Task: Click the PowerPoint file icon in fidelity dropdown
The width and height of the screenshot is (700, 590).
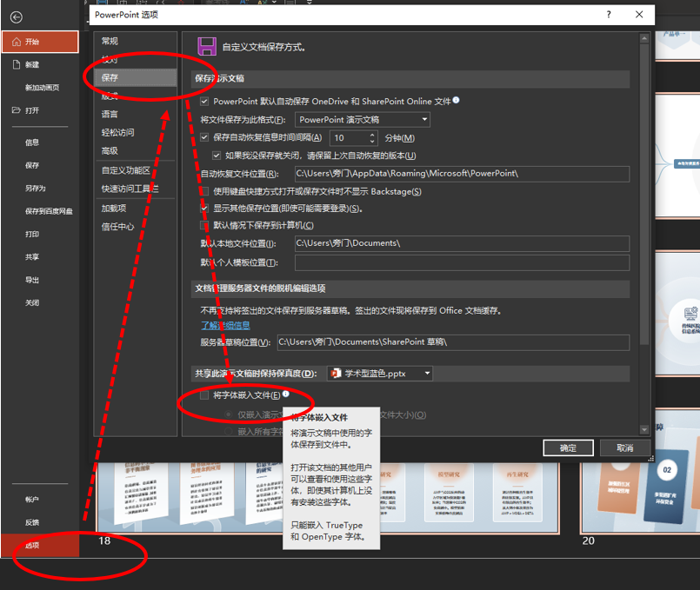Action: 336,374
